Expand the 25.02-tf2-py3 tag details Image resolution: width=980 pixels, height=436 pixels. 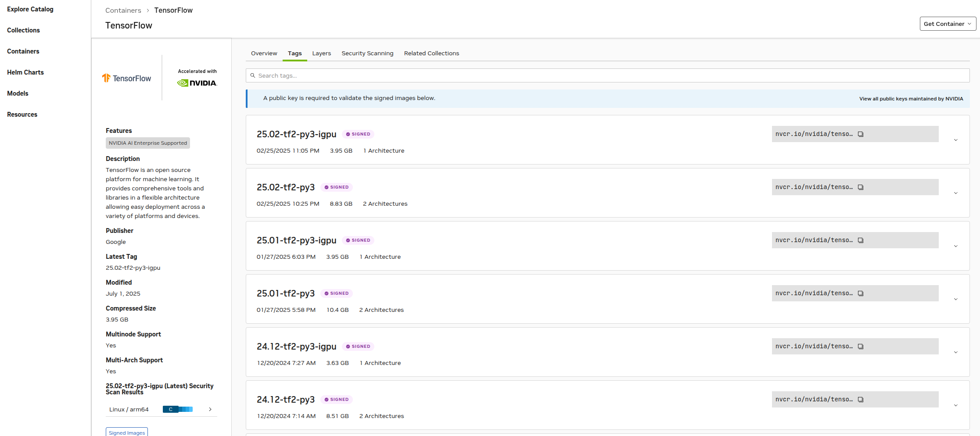coord(955,193)
